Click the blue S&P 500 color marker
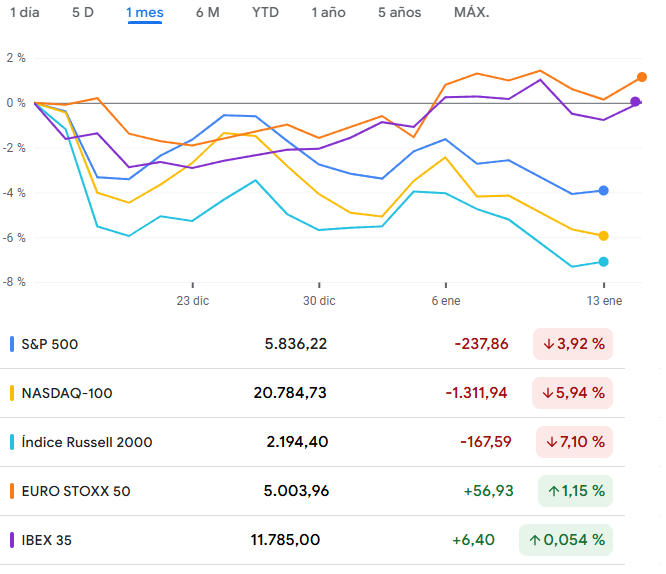Image resolution: width=666 pixels, height=574 pixels. 11,344
